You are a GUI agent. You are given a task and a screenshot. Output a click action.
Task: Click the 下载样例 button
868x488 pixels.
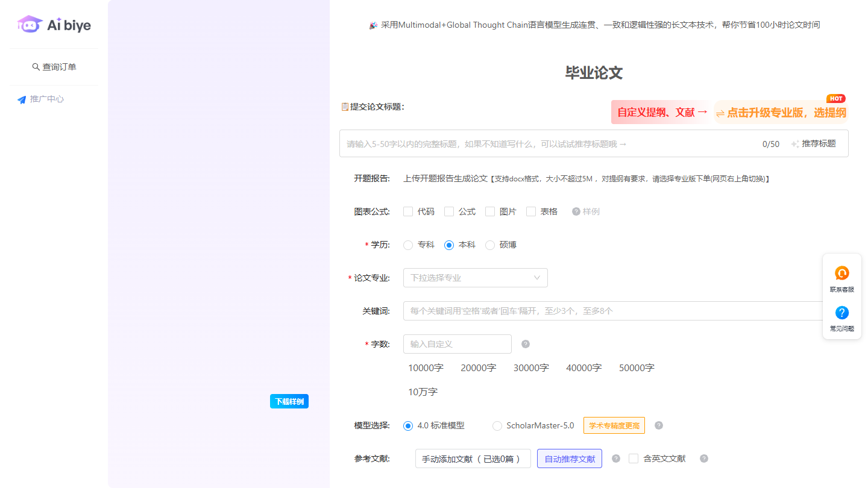pos(289,401)
